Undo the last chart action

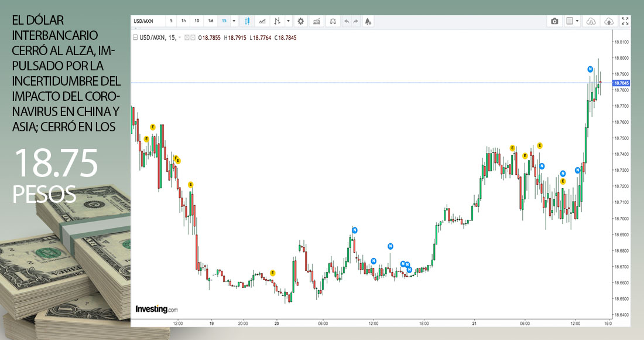tap(347, 21)
